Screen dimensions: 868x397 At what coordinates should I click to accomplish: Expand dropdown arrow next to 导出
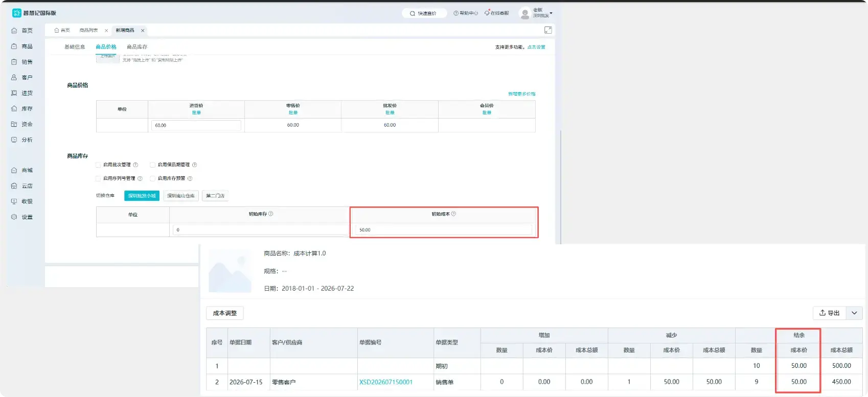tap(854, 313)
